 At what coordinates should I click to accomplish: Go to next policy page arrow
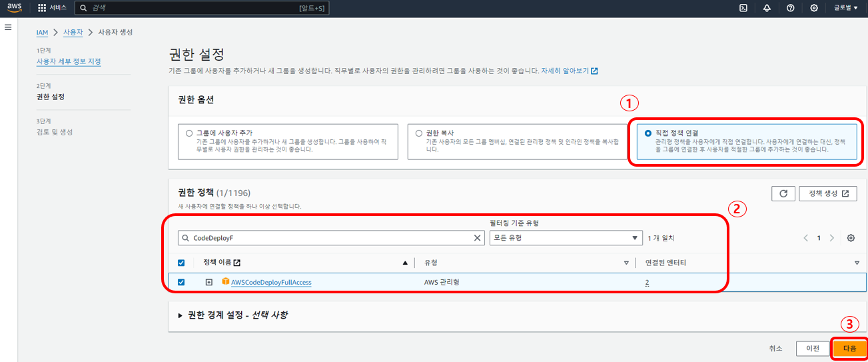click(x=831, y=238)
